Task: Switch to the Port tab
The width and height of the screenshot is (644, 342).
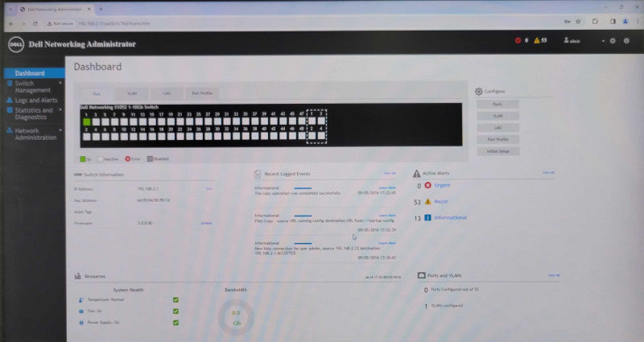Action: tap(97, 93)
